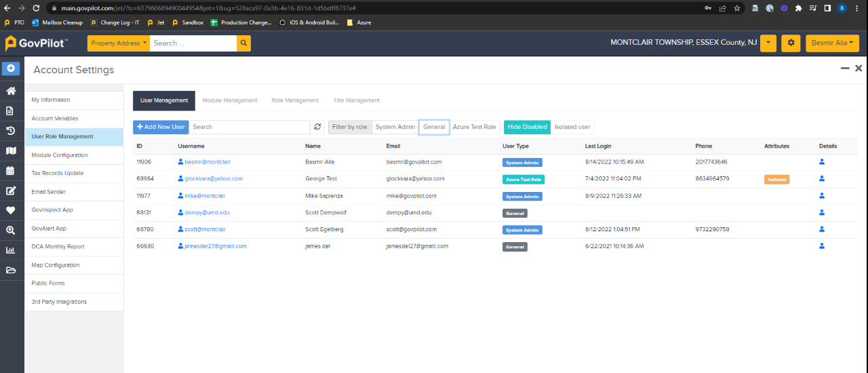Open the calendar sidebar icon
Viewport: 868px width, 373px height.
point(11,171)
